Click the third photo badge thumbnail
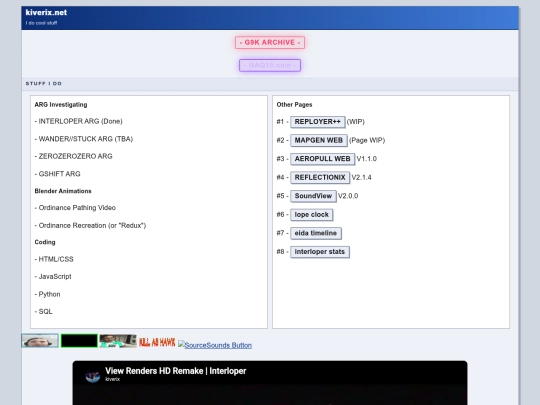540x405 pixels. click(118, 341)
